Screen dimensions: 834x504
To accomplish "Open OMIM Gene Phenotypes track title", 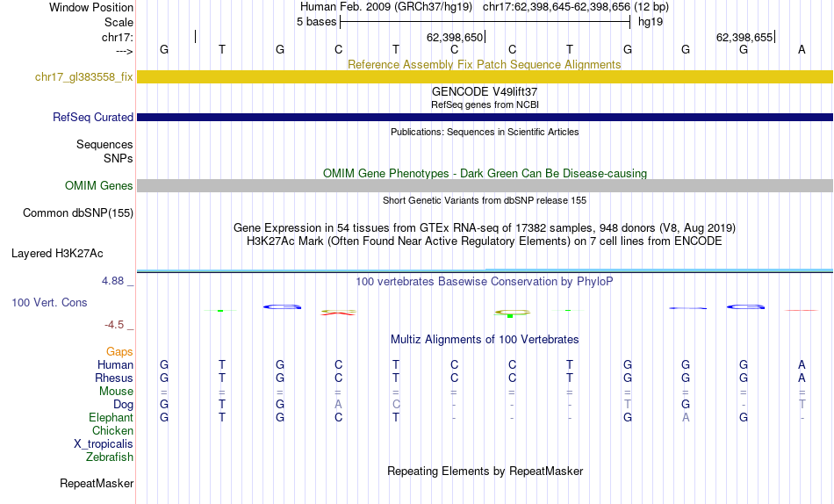I will click(x=485, y=174).
